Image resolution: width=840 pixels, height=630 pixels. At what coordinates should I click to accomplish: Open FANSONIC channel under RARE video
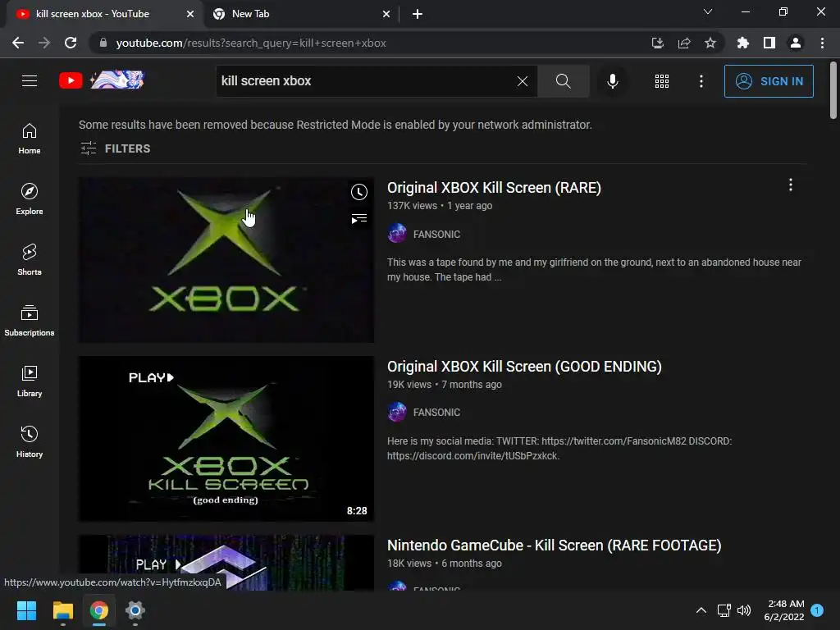(x=436, y=234)
